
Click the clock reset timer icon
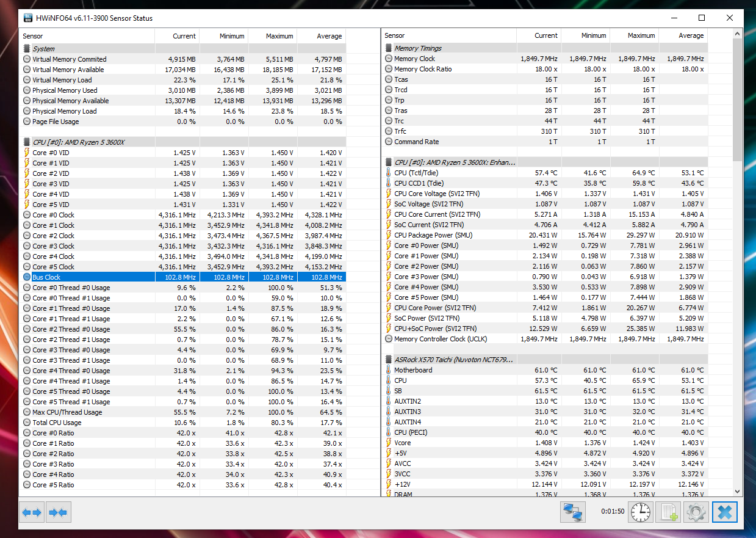(x=640, y=512)
